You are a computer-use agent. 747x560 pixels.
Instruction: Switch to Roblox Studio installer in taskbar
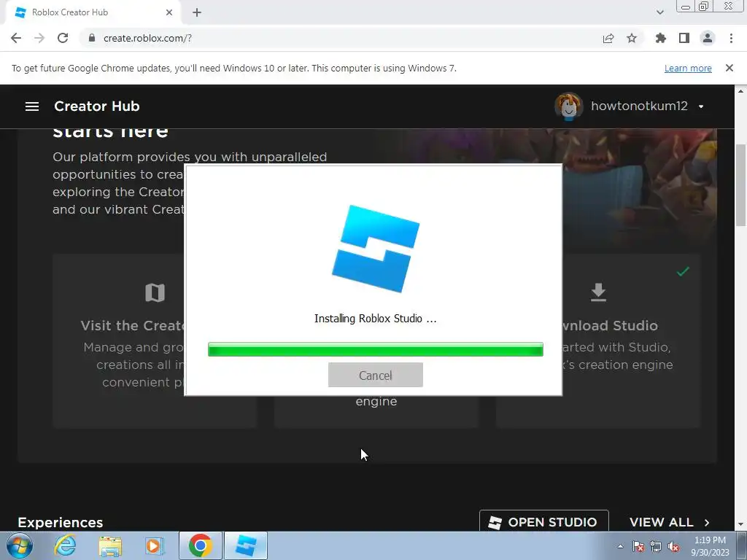246,545
